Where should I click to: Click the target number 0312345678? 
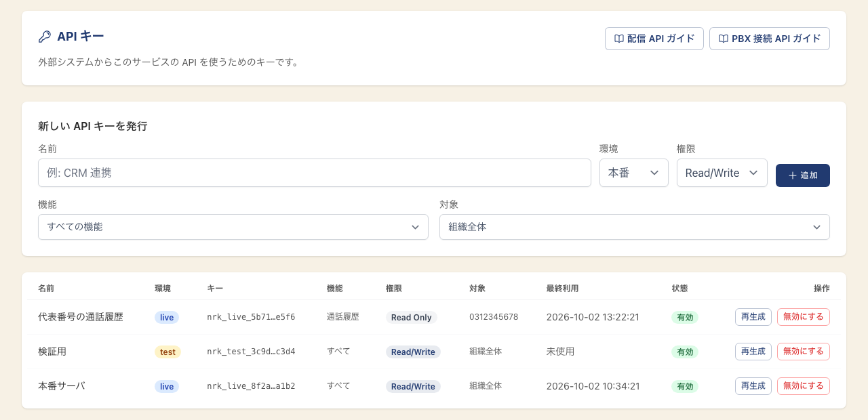pyautogui.click(x=494, y=317)
